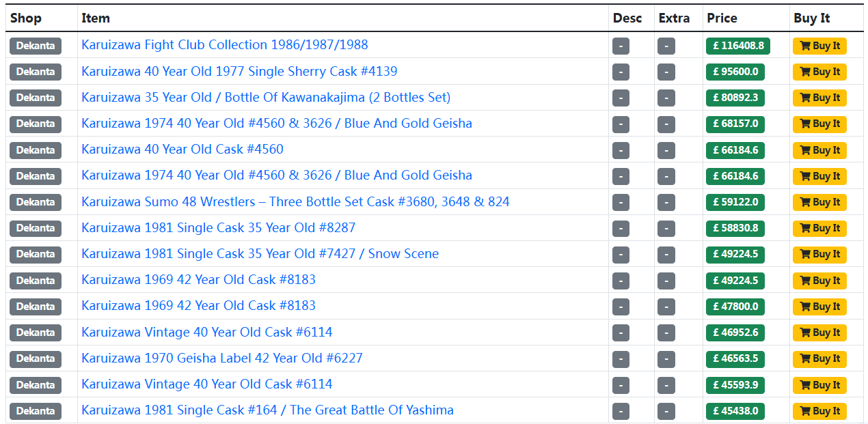
Task: Click Extra dash button for Cask #4139 row
Action: point(666,72)
